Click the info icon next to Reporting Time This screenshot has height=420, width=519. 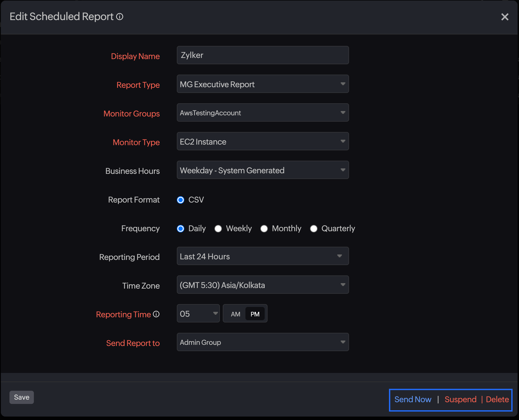tap(156, 314)
